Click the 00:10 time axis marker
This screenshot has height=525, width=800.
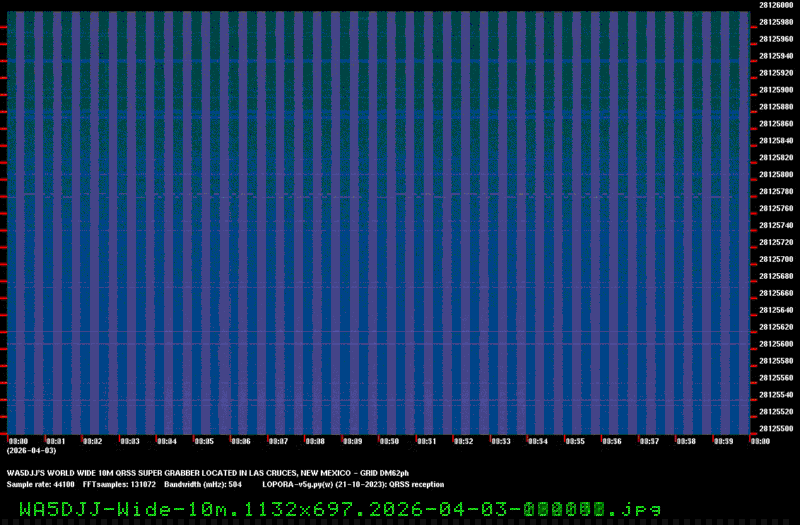(389, 441)
